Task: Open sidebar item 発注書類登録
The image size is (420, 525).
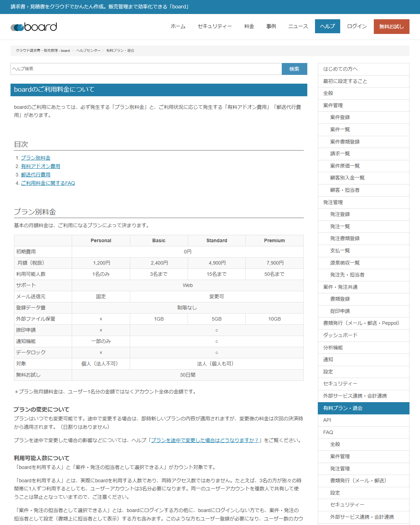Action: (x=363, y=238)
